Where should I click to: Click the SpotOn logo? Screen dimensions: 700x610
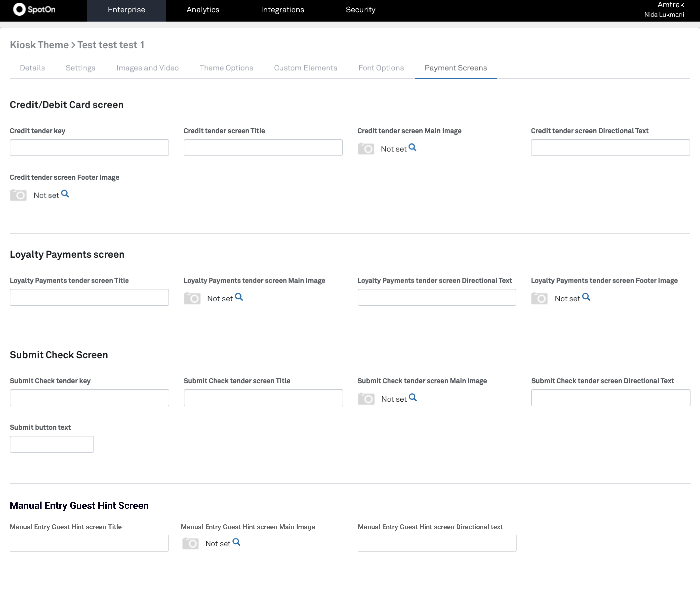(x=34, y=9)
